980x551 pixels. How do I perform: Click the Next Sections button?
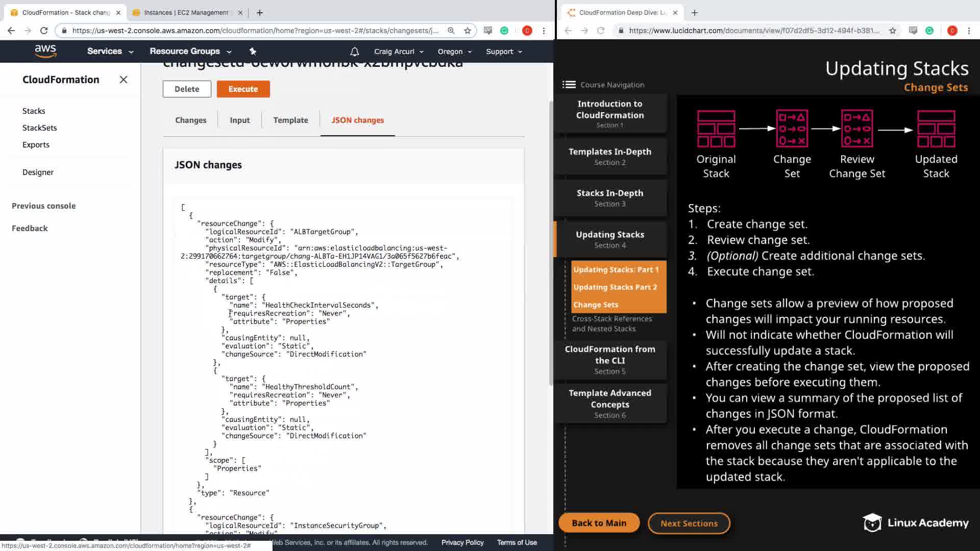[689, 523]
